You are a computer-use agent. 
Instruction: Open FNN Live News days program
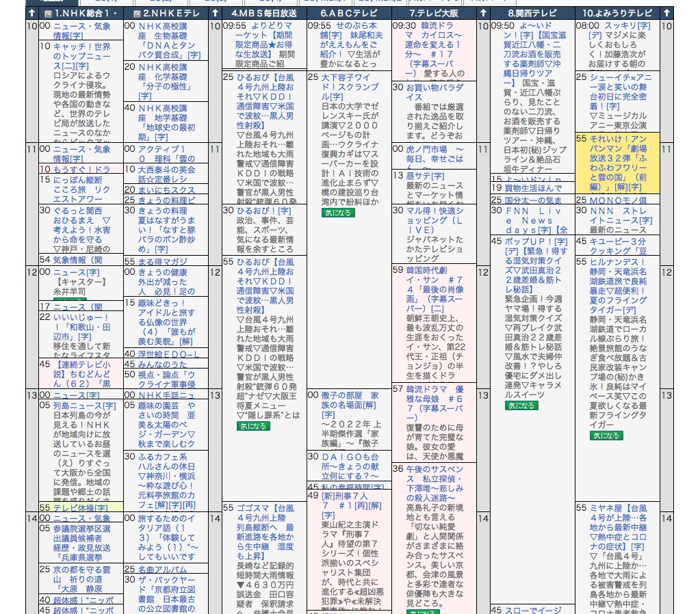click(x=536, y=220)
